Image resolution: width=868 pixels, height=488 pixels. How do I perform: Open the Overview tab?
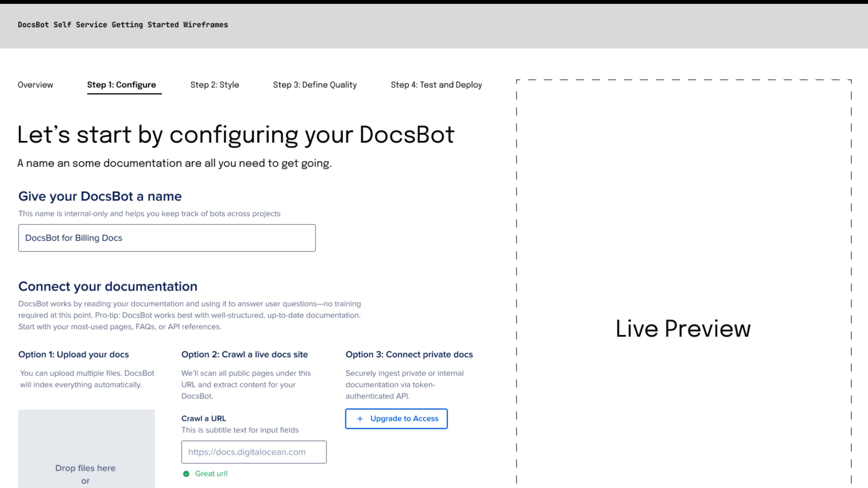(35, 85)
